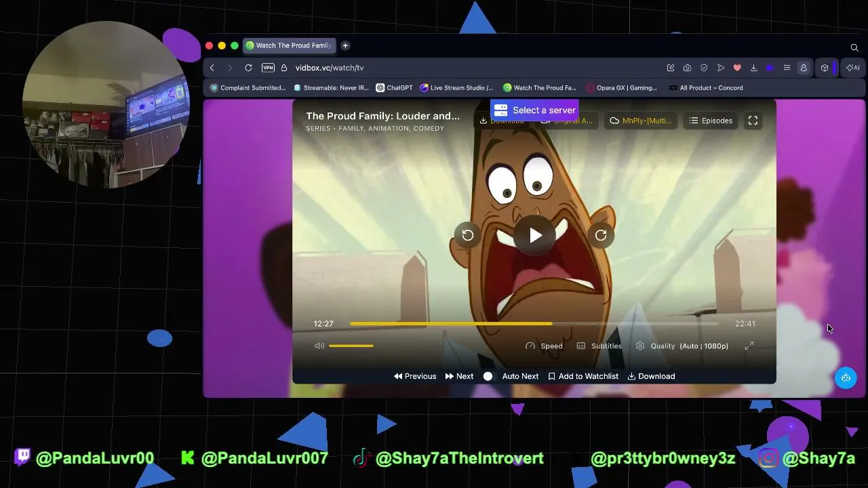Open the shield privacy protection icon
Image resolution: width=868 pixels, height=488 pixels.
pos(704,68)
